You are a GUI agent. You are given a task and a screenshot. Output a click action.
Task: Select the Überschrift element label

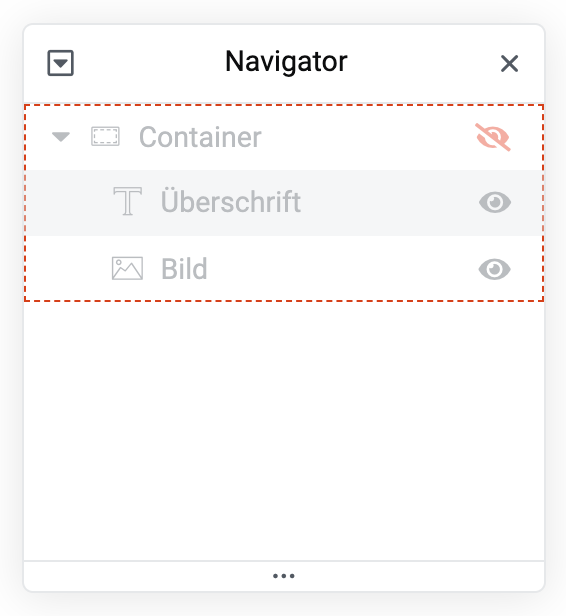pyautogui.click(x=231, y=202)
